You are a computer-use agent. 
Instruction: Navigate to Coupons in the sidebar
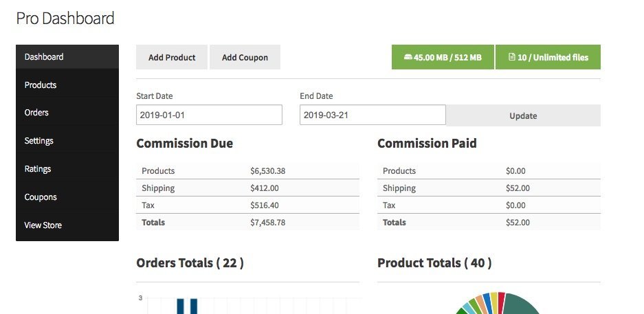click(67, 197)
